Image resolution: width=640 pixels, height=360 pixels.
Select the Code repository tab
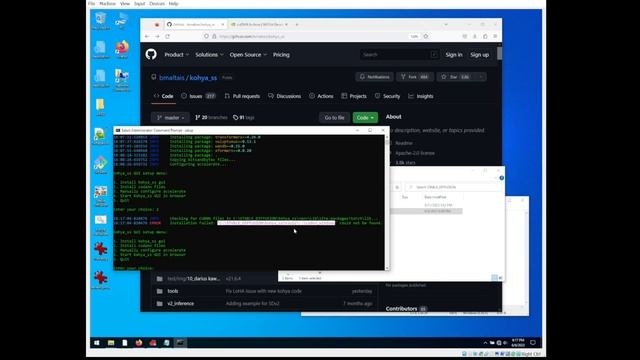pyautogui.click(x=164, y=96)
